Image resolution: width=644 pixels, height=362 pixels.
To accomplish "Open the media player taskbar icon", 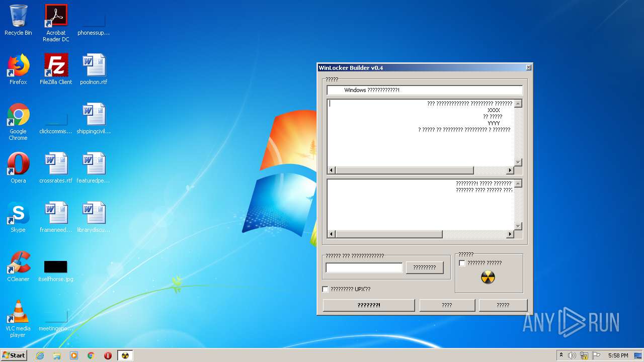I will pos(74,355).
